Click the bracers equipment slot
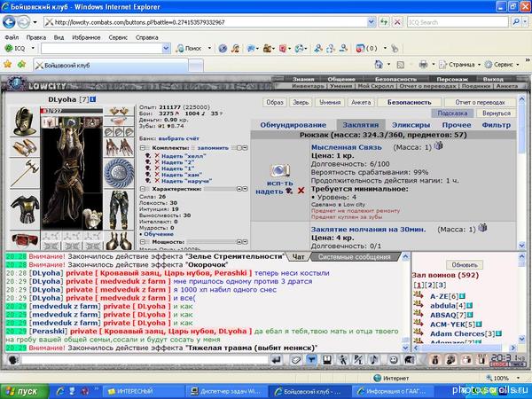Viewport: 532px width, 399px height. (x=25, y=147)
